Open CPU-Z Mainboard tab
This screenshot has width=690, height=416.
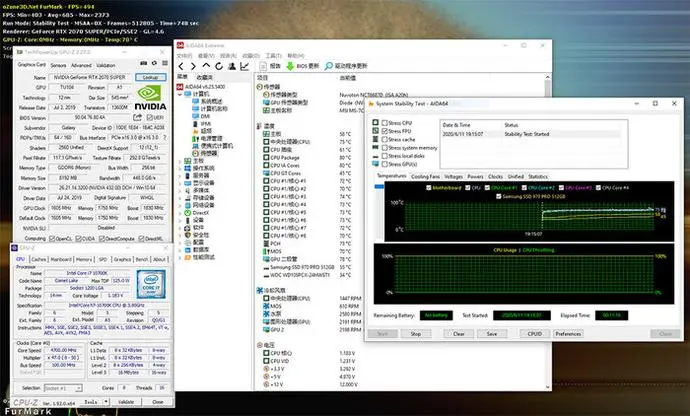pos(61,259)
